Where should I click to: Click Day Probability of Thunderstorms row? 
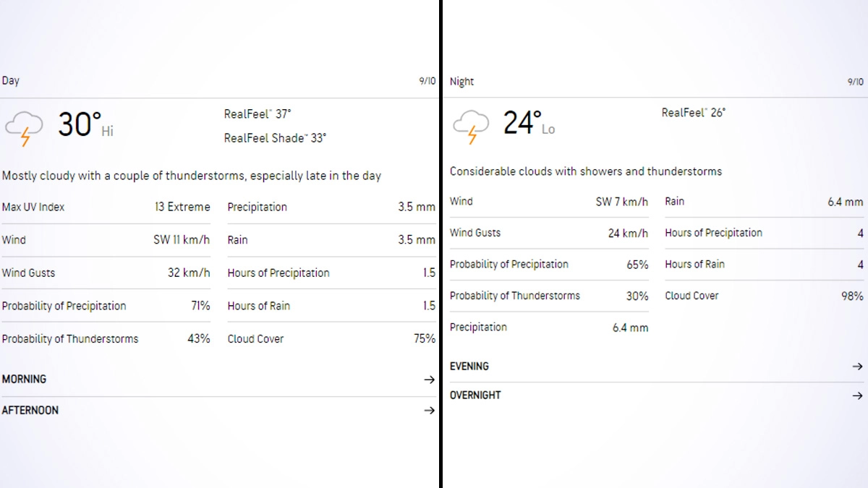coord(106,339)
